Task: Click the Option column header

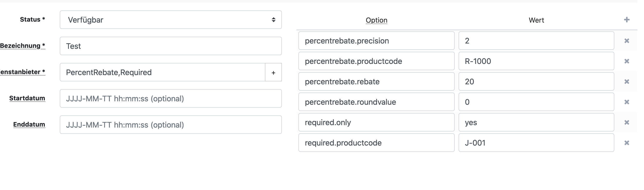Action: pos(376,20)
